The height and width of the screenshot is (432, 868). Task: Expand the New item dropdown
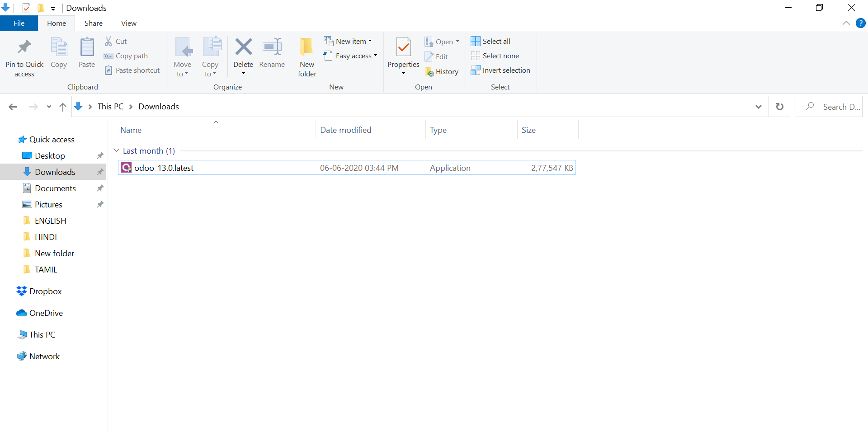pos(348,42)
